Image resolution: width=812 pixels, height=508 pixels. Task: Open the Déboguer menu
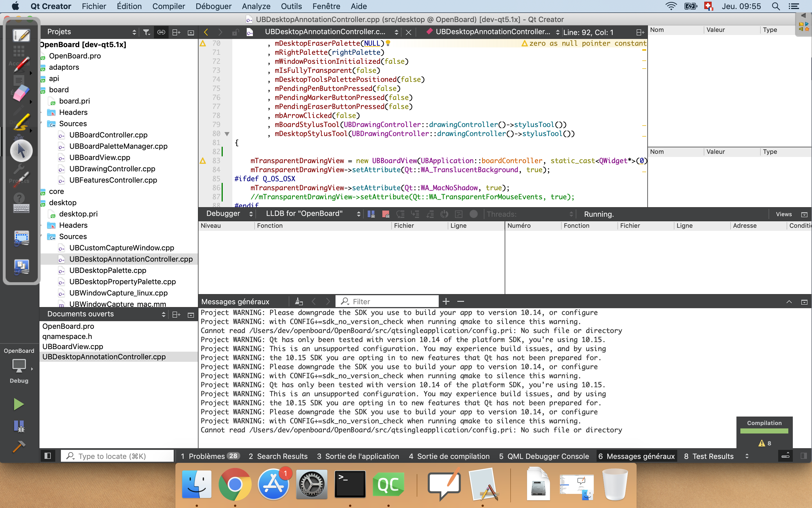(213, 6)
